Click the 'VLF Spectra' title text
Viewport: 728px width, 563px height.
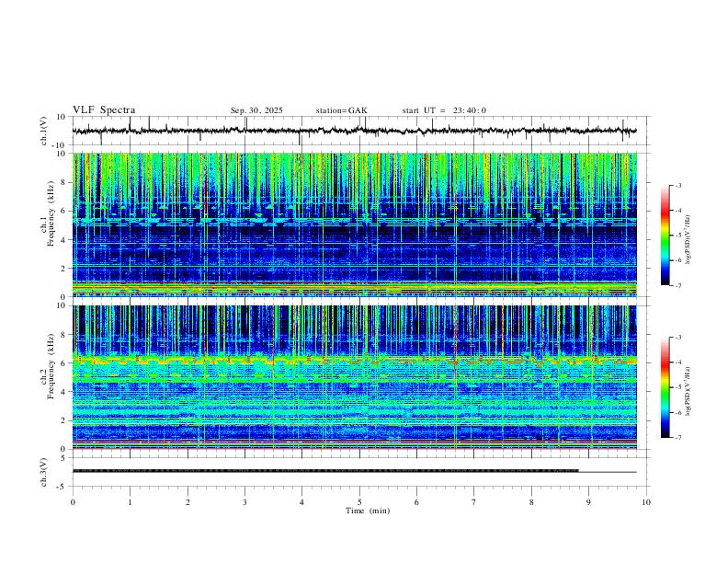point(104,110)
